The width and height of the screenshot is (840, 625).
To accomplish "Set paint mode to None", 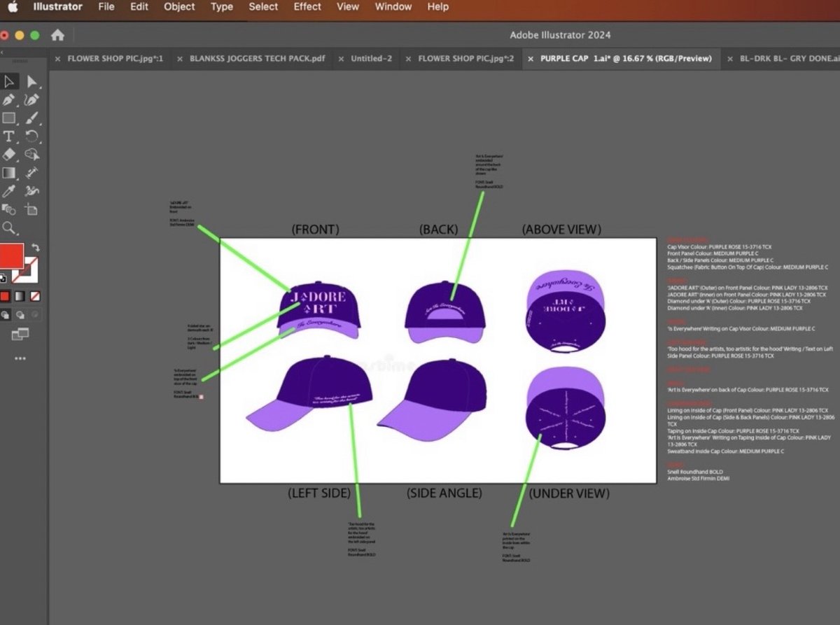I will click(35, 296).
